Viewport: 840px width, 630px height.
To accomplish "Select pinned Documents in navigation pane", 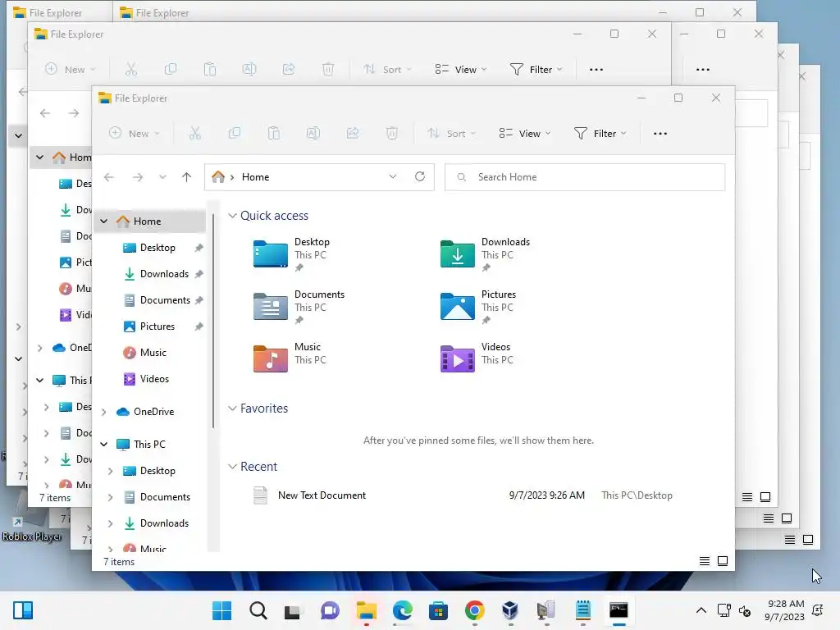I will [x=164, y=300].
